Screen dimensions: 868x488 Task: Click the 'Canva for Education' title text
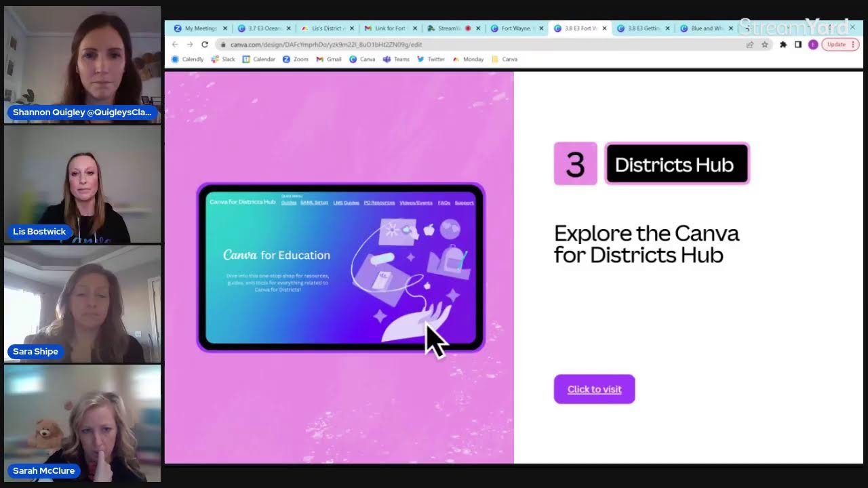pyautogui.click(x=277, y=255)
